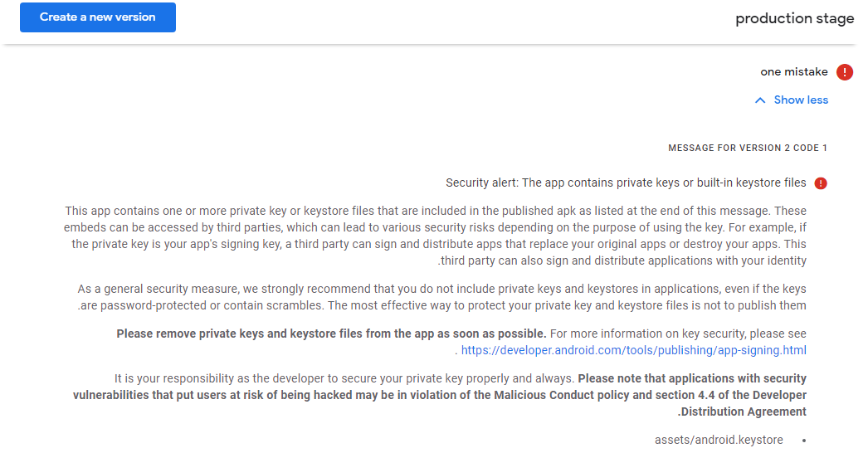Click the bold 'Please note that applications' text

click(692, 378)
